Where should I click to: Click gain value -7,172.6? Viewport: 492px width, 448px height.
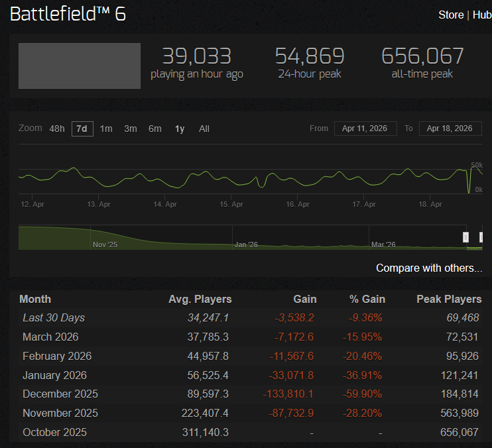[294, 337]
